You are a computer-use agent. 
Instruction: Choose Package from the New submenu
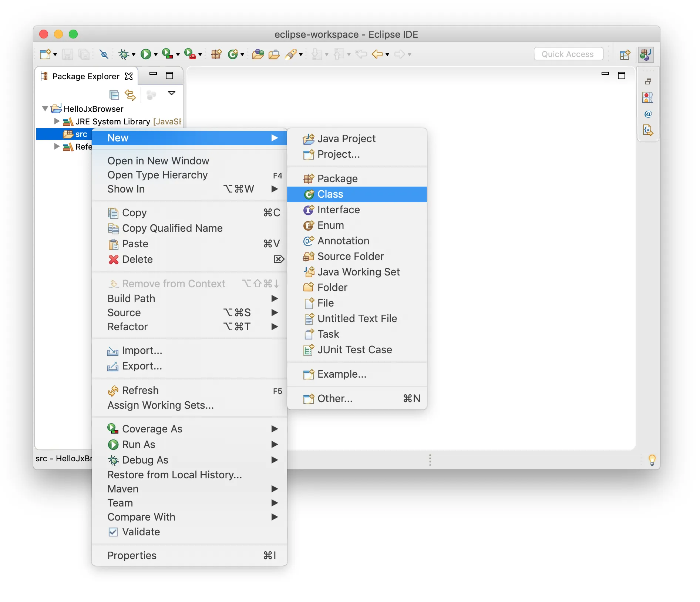[x=357, y=178]
